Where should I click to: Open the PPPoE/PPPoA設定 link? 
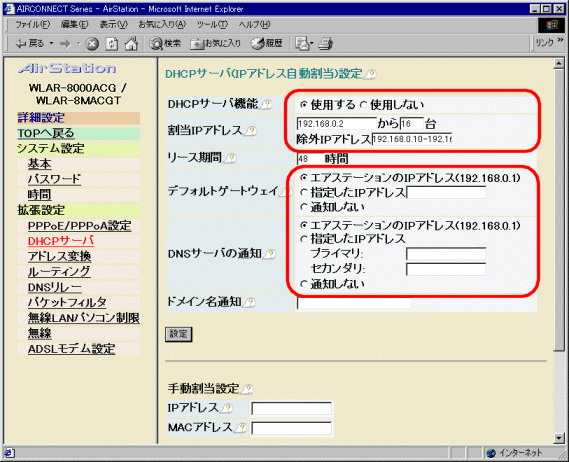79,226
